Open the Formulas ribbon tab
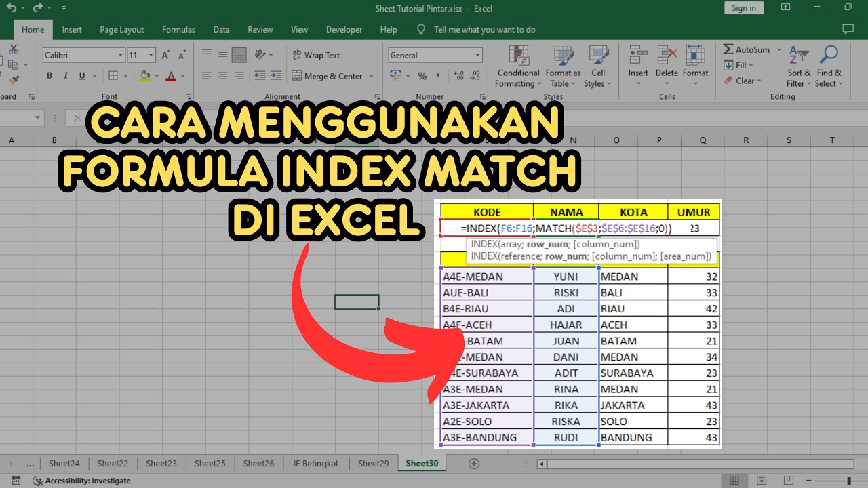 pyautogui.click(x=178, y=30)
